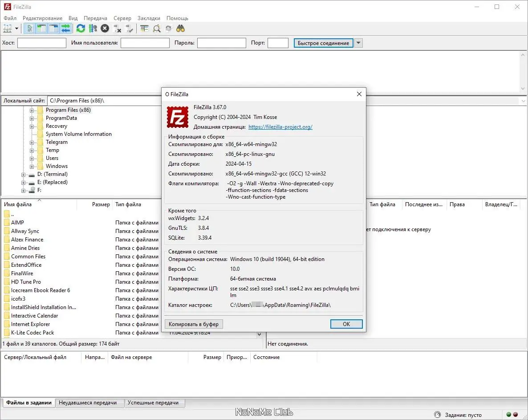Click the queue speed indicator icon
The height and width of the screenshot is (420, 528).
[437, 415]
